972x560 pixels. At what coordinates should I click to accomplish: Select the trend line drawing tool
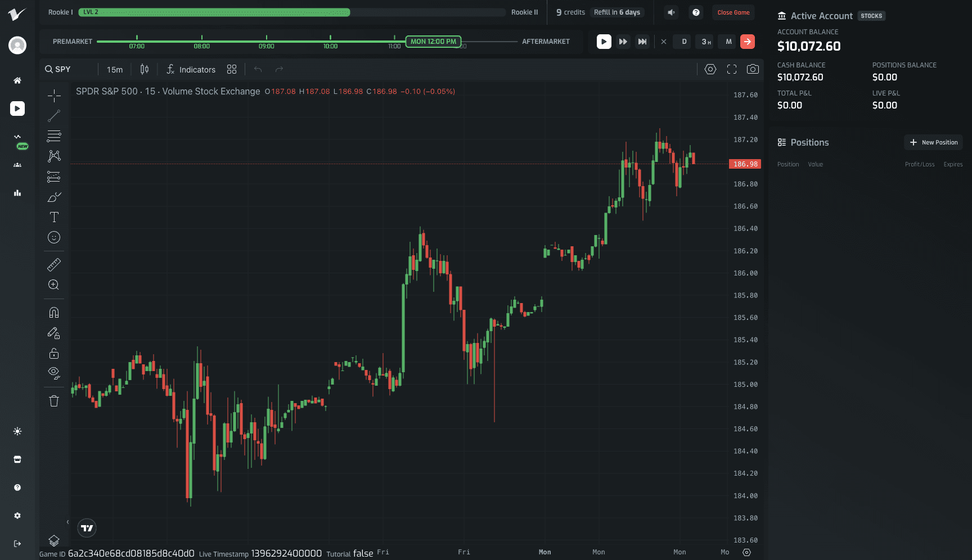point(54,116)
